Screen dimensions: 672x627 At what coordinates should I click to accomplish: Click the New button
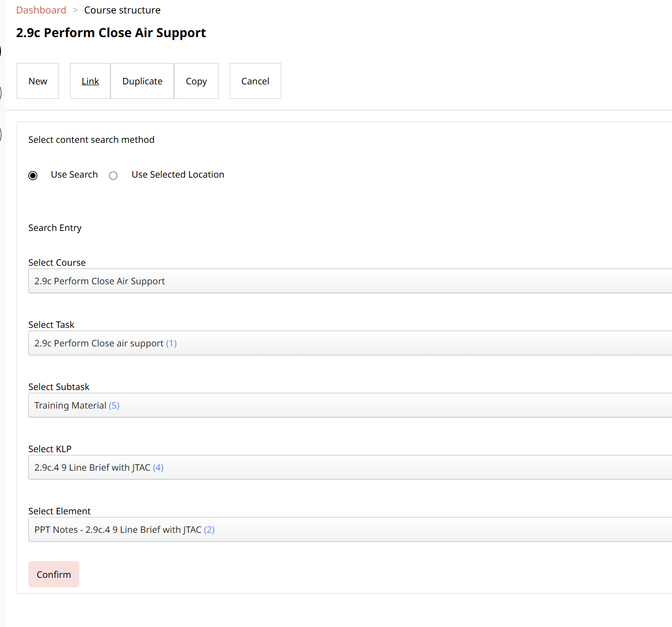38,81
